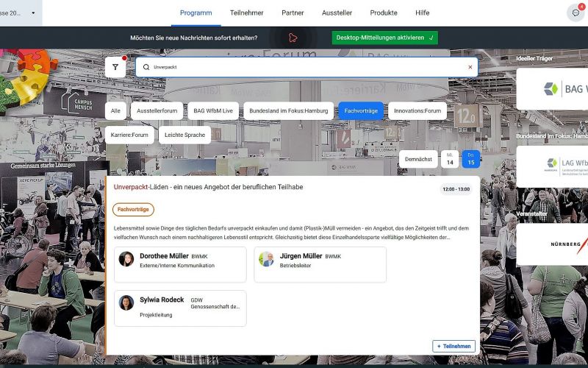The height and width of the screenshot is (368, 588).
Task: Click the Teilnehmen button
Action: pyautogui.click(x=453, y=346)
